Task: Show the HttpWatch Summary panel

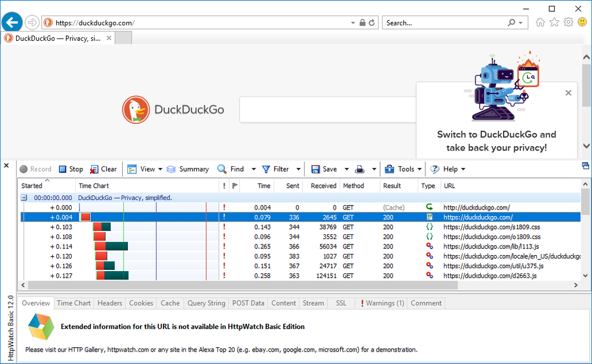Action: coord(188,169)
